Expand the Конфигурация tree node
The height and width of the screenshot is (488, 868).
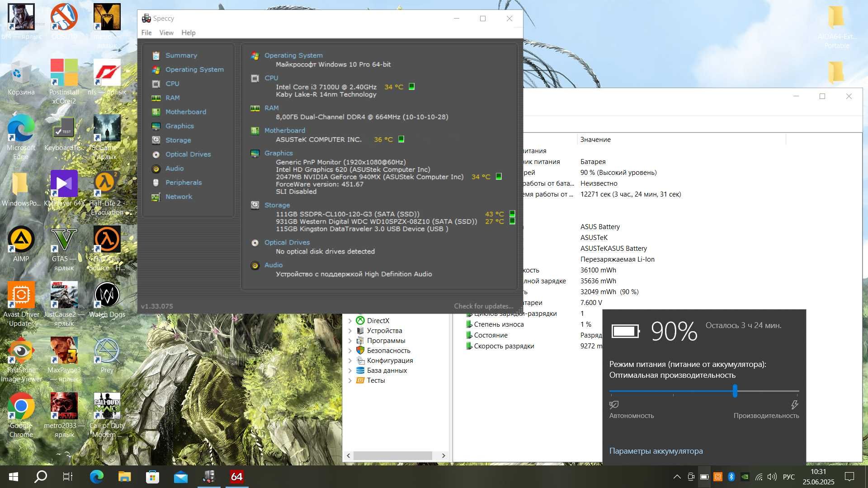point(350,361)
